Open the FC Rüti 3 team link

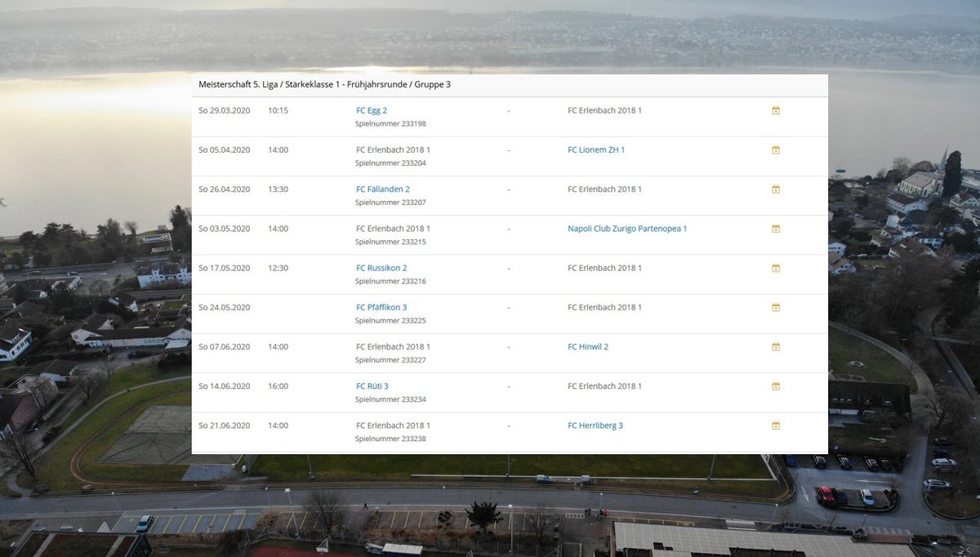point(372,385)
